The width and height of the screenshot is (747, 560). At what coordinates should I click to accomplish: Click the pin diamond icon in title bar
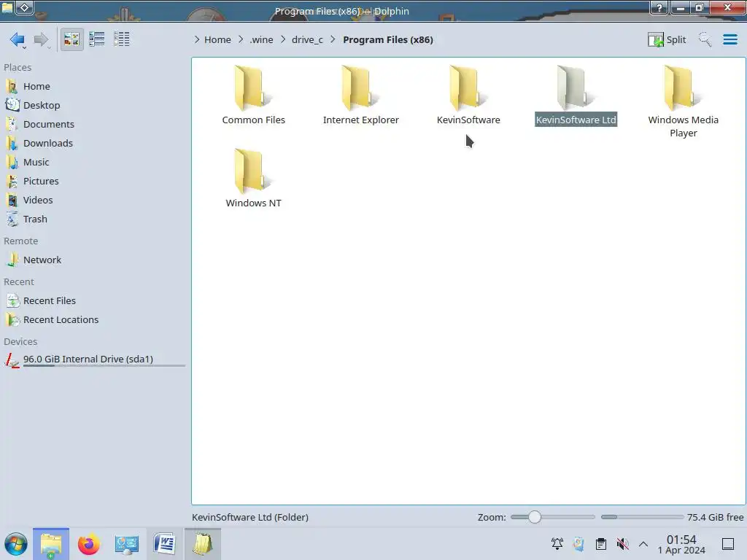(x=25, y=7)
